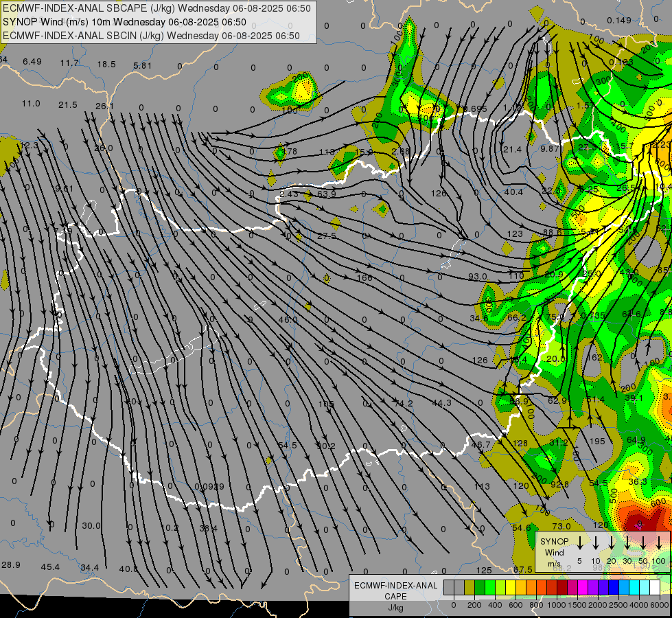
Task: Click the 30 m/s wind arrow in SYNOP legend
Action: pos(627,542)
